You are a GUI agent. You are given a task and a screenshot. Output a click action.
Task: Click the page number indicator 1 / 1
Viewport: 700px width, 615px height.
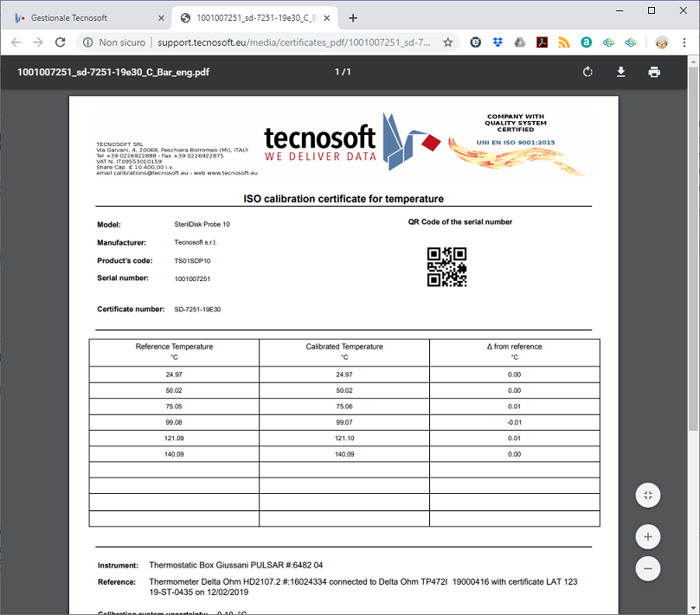(343, 72)
